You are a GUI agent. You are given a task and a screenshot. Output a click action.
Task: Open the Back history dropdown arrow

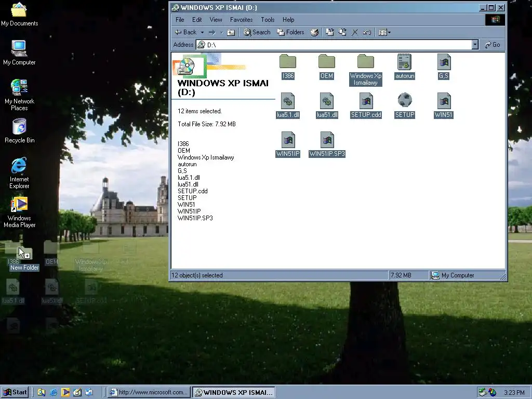tap(202, 33)
